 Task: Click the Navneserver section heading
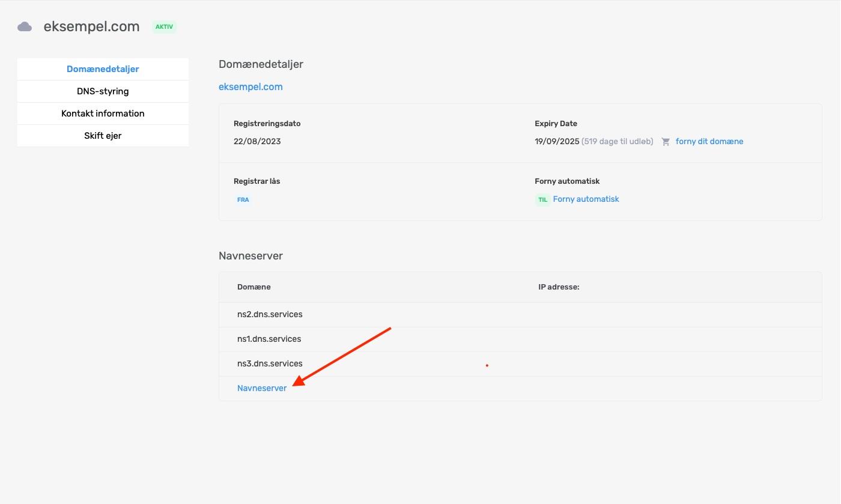(250, 255)
